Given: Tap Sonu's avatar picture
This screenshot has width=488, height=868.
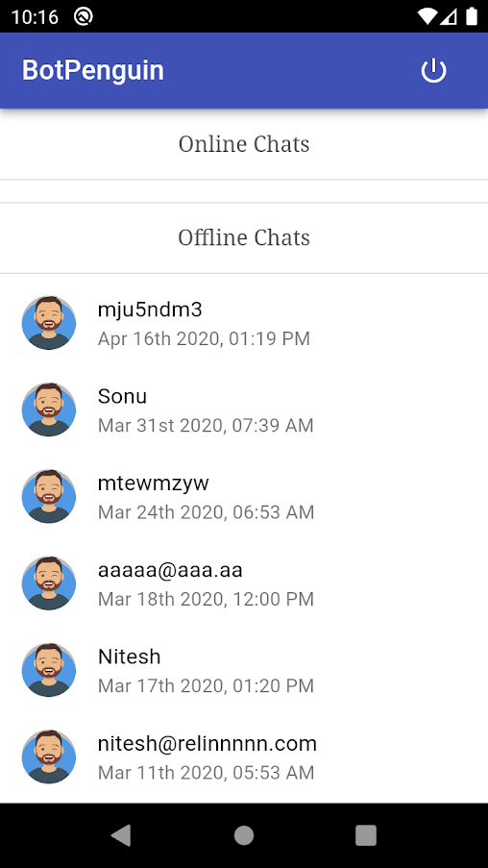Looking at the screenshot, I should pyautogui.click(x=49, y=409).
